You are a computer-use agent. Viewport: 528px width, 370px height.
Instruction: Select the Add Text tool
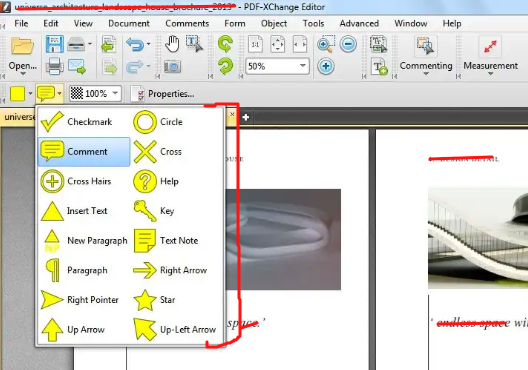[379, 67]
